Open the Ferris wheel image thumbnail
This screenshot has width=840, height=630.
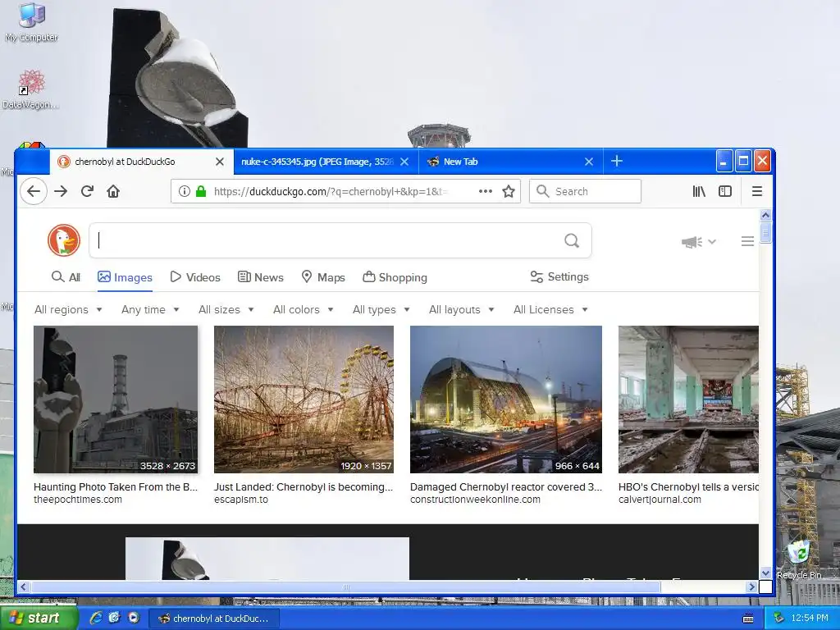point(304,399)
